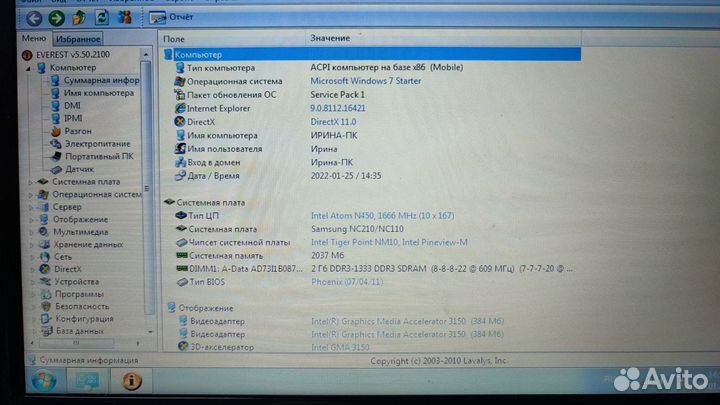Click the monitor taskbar icon

pos(86,381)
